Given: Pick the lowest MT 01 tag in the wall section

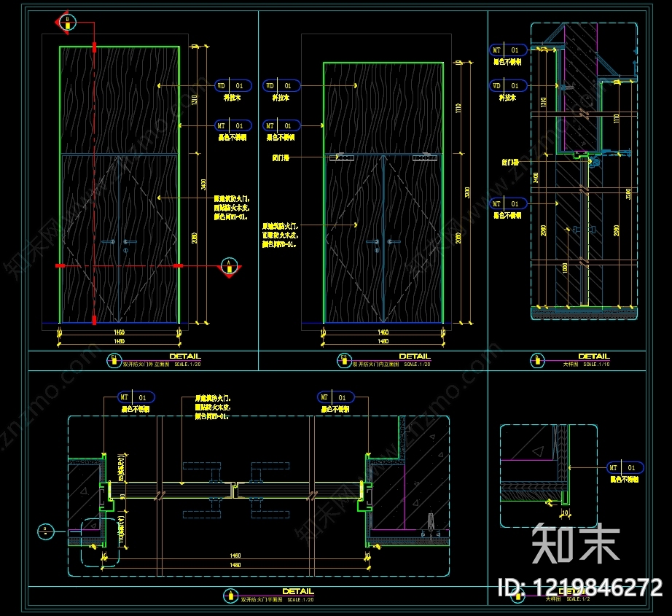Looking at the screenshot, I should pos(508,203).
